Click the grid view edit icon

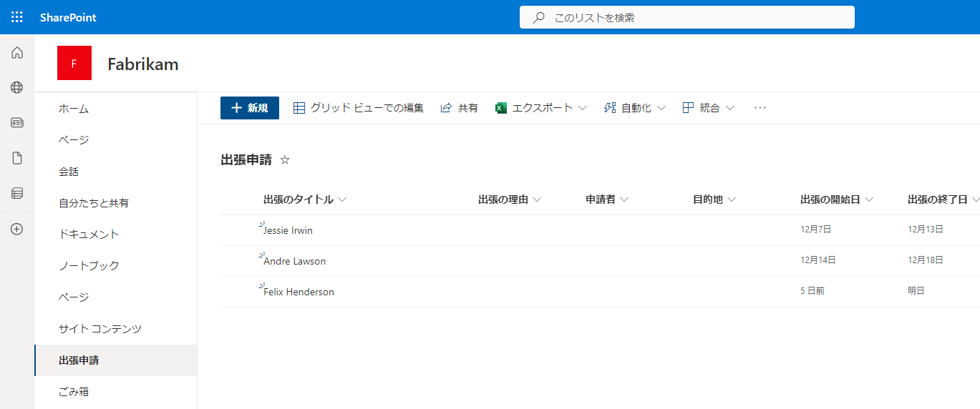[299, 108]
